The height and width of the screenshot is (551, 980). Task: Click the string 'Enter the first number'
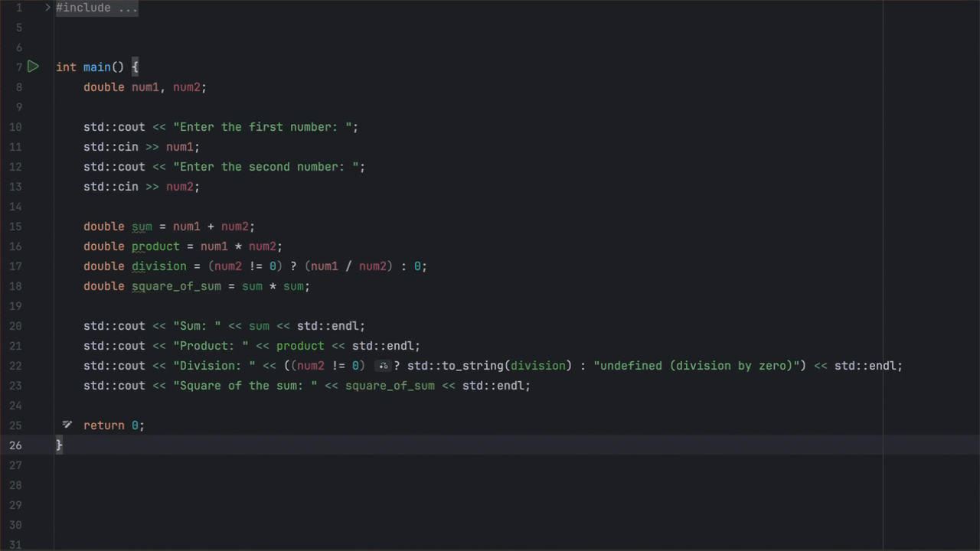coord(264,127)
